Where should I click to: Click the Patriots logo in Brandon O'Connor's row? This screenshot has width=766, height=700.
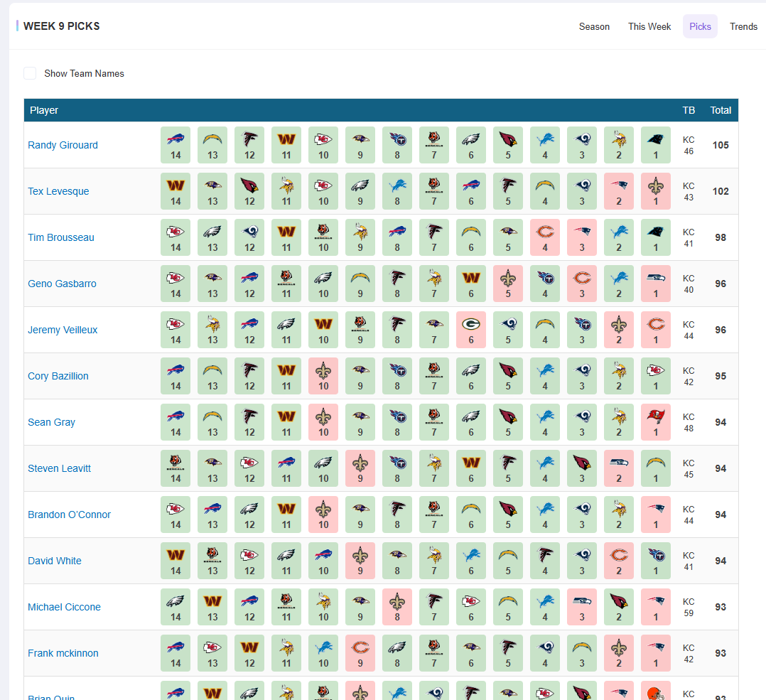point(656,515)
